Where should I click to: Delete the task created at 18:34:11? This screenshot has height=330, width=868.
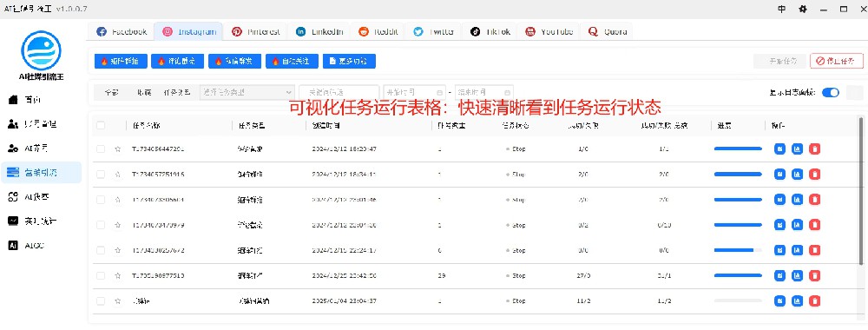tap(814, 175)
